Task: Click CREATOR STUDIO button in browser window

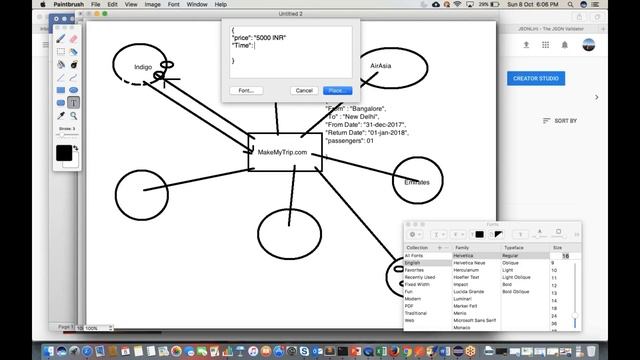Action: 536,78
